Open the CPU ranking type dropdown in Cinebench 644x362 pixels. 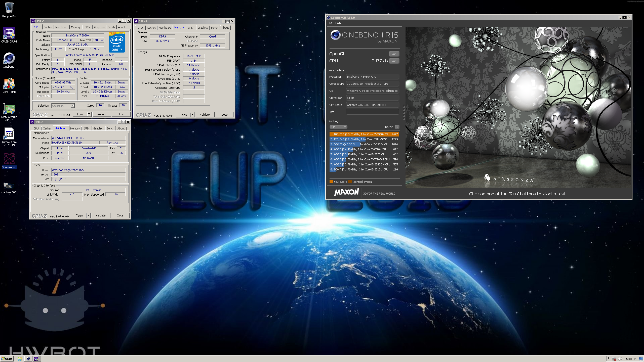click(338, 127)
